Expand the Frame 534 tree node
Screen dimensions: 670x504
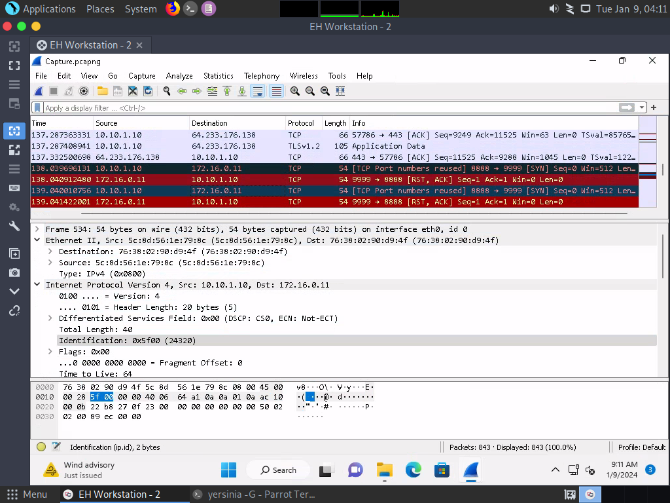[38, 229]
